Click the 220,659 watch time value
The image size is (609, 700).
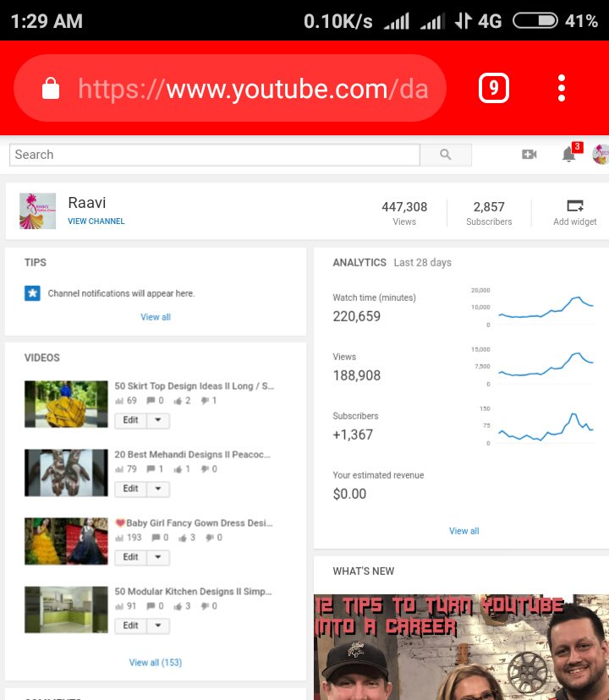coord(357,316)
